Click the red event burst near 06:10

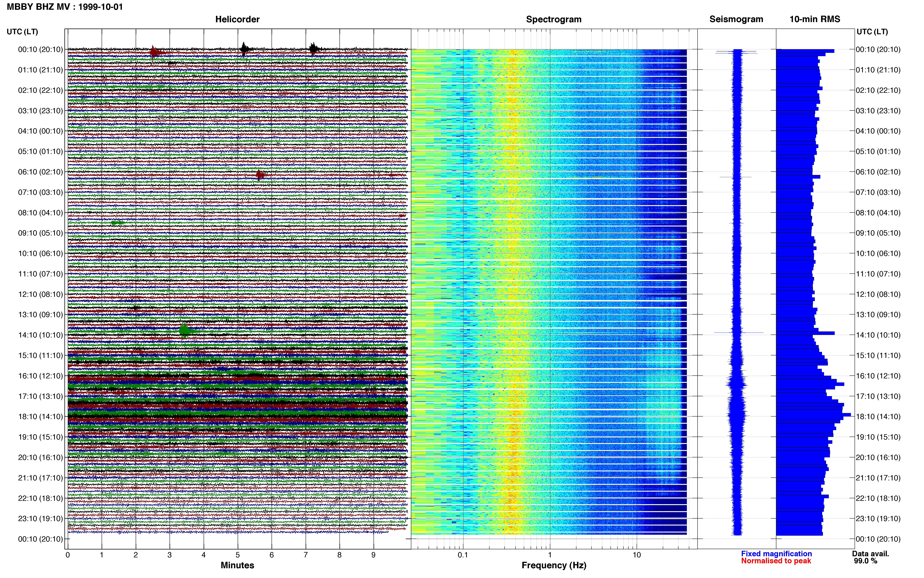click(x=260, y=175)
